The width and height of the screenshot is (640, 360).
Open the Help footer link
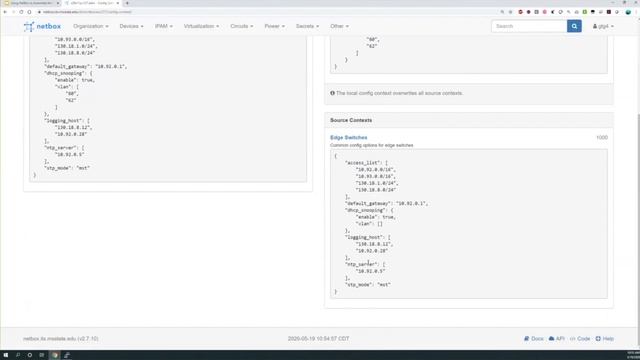point(604,339)
